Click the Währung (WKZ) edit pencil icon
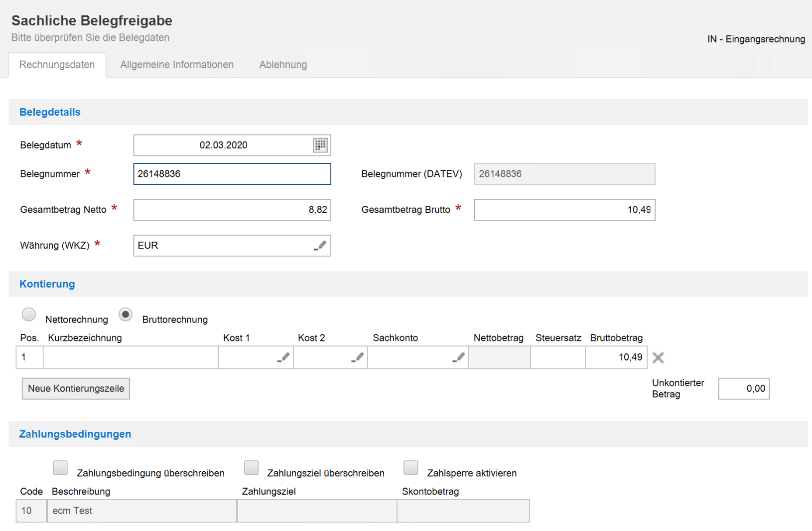 click(x=320, y=245)
